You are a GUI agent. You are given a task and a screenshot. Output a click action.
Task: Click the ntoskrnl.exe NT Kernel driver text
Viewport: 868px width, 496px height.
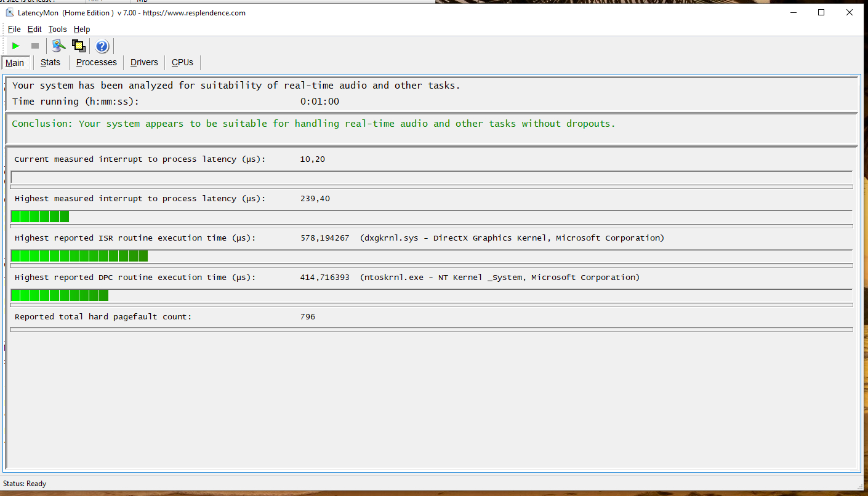point(500,278)
